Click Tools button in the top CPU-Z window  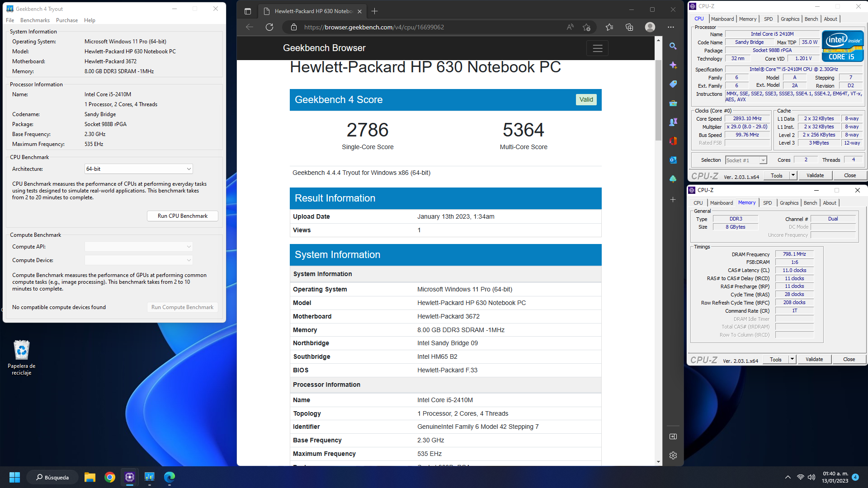(x=777, y=175)
